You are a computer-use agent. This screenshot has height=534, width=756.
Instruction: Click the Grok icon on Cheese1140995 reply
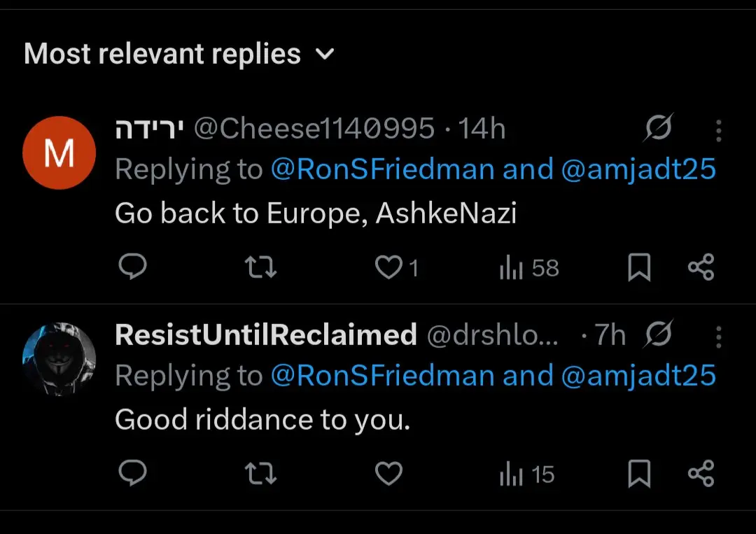coord(659,128)
